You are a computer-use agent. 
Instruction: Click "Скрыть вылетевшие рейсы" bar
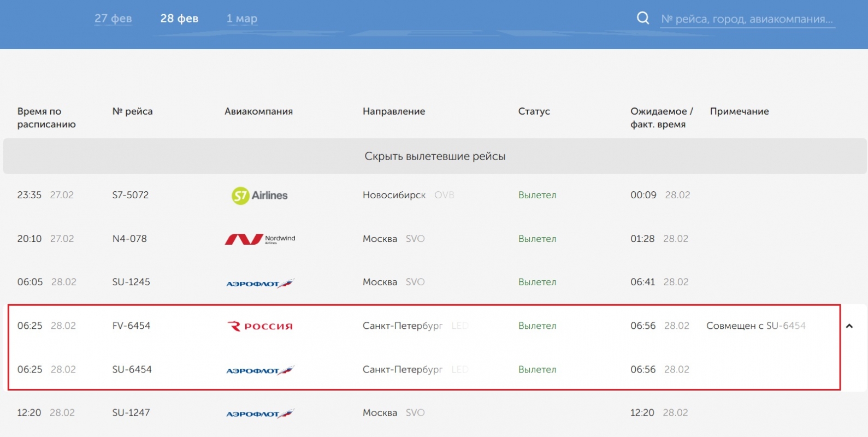[x=435, y=156]
